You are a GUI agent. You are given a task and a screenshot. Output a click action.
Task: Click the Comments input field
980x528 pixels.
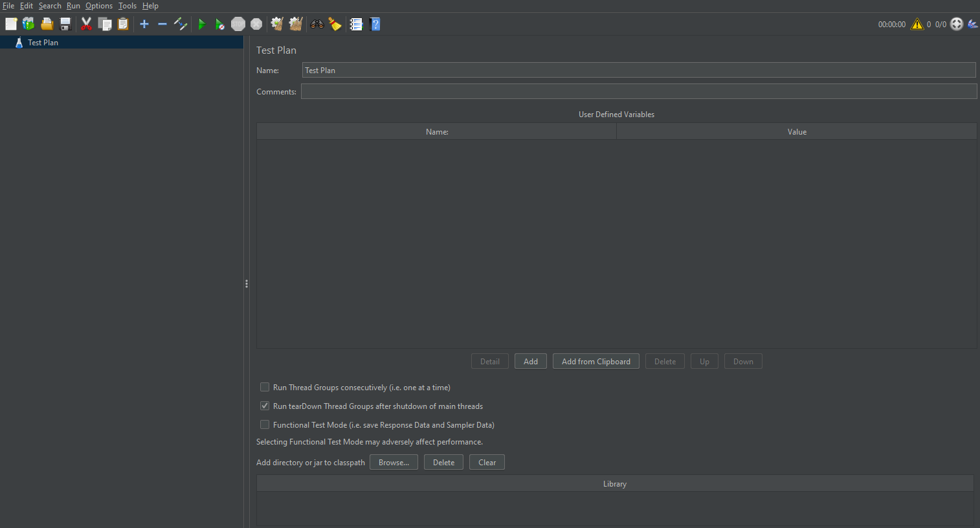click(639, 91)
